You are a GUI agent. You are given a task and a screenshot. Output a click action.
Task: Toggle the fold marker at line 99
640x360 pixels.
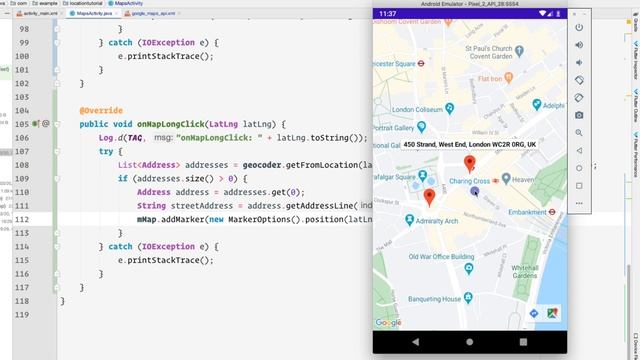57,42
